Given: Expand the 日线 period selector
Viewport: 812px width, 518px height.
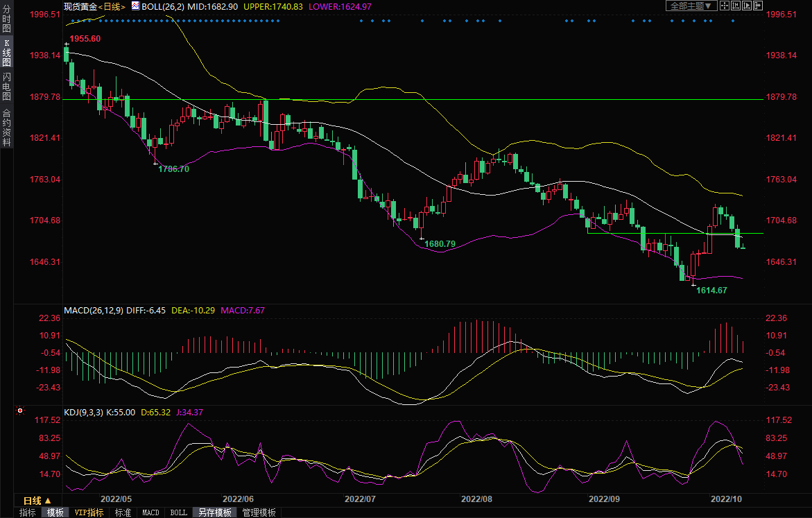Looking at the screenshot, I should (37, 500).
